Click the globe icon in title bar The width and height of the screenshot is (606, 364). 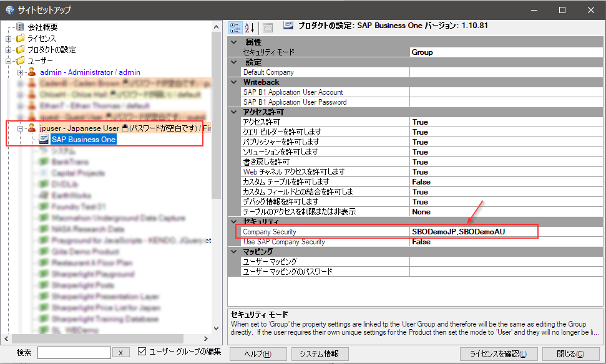9,9
